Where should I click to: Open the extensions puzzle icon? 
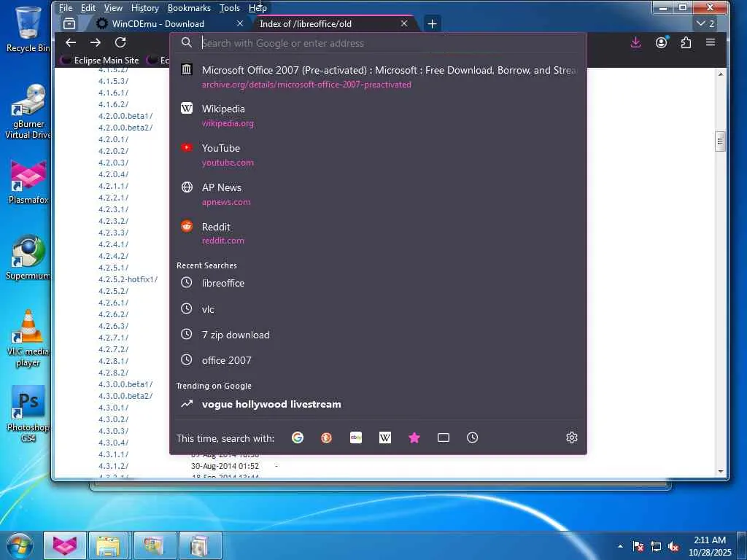point(686,42)
